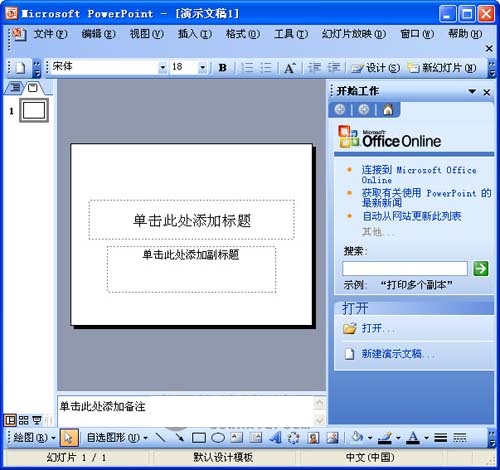This screenshot has width=500, height=470.
Task: Open the 文件(F) menu
Action: 50,34
